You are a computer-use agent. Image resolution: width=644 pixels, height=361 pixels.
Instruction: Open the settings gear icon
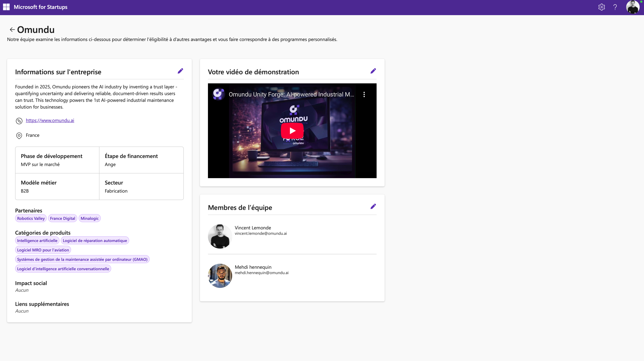click(x=602, y=7)
